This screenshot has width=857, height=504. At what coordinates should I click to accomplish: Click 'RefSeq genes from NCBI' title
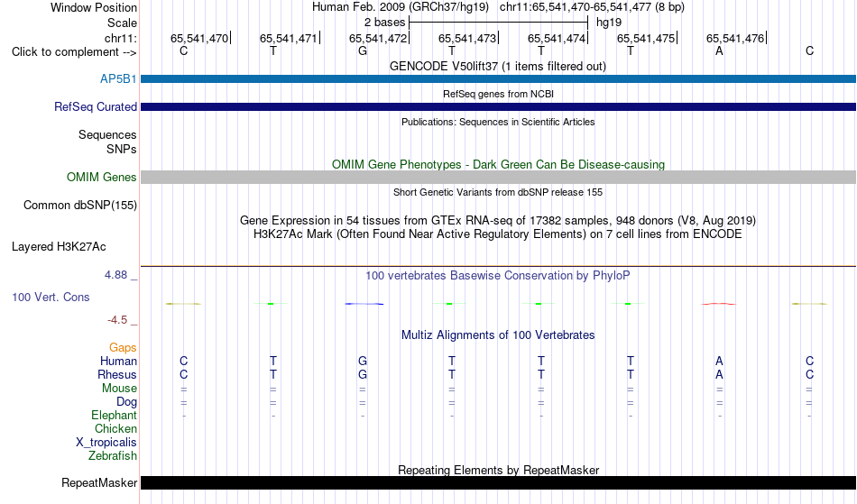(499, 94)
